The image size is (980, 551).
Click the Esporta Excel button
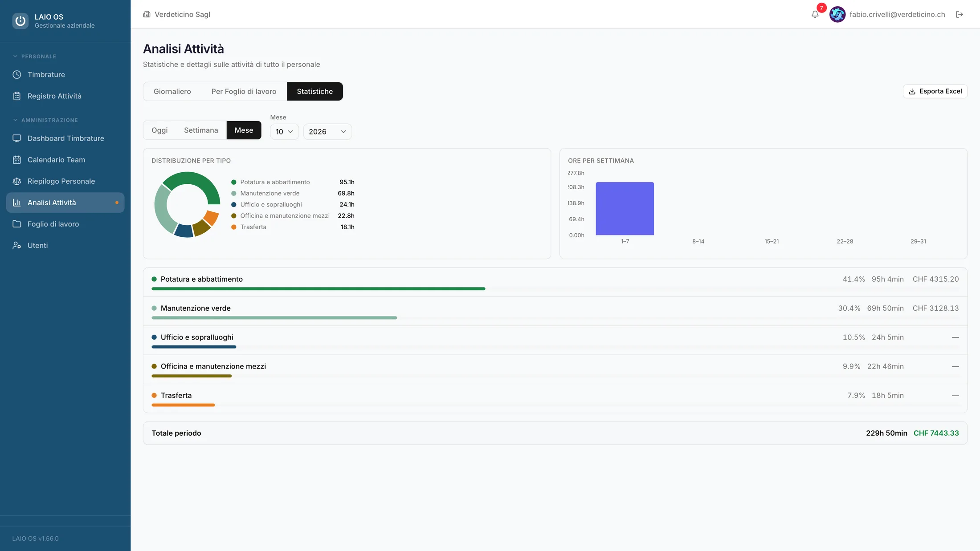(x=935, y=91)
